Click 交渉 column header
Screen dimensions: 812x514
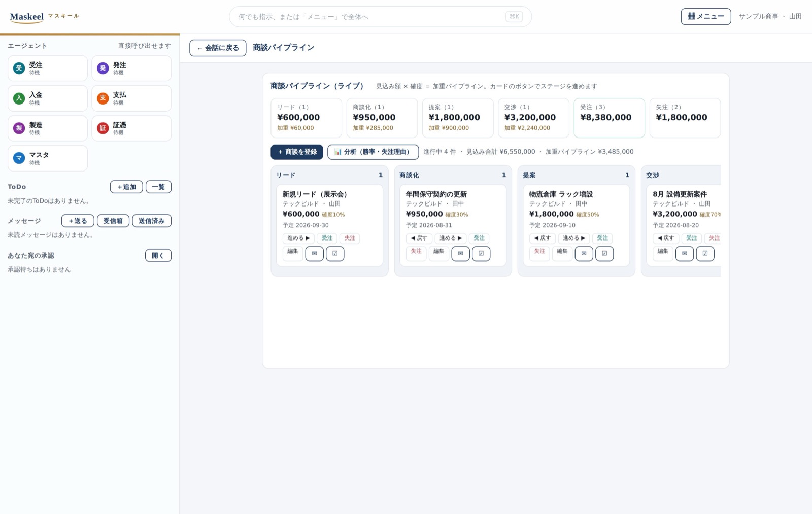(x=653, y=175)
